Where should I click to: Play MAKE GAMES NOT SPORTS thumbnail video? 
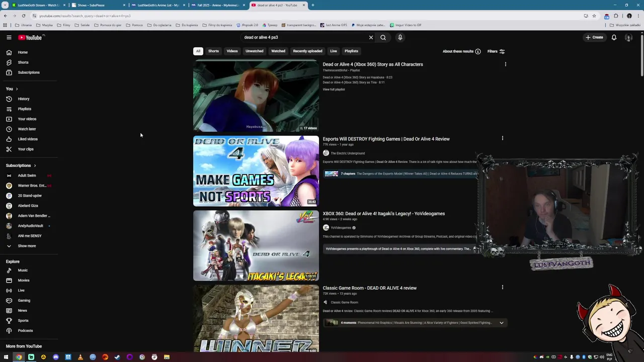(x=256, y=171)
